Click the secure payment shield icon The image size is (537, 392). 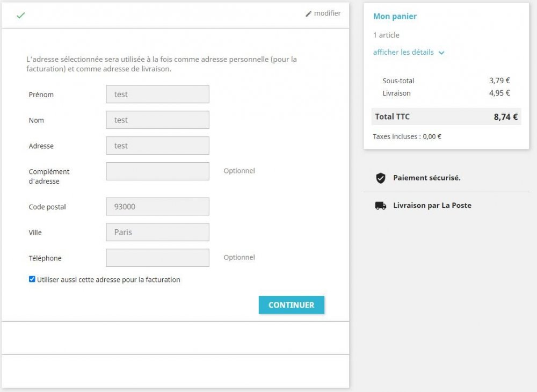[x=380, y=178]
